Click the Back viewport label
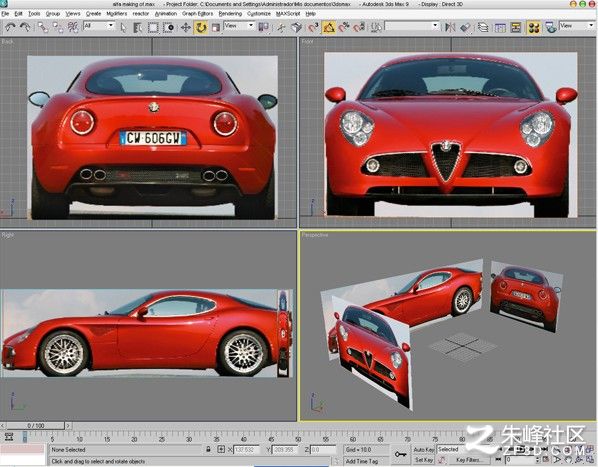The width and height of the screenshot is (598, 467). [7, 42]
